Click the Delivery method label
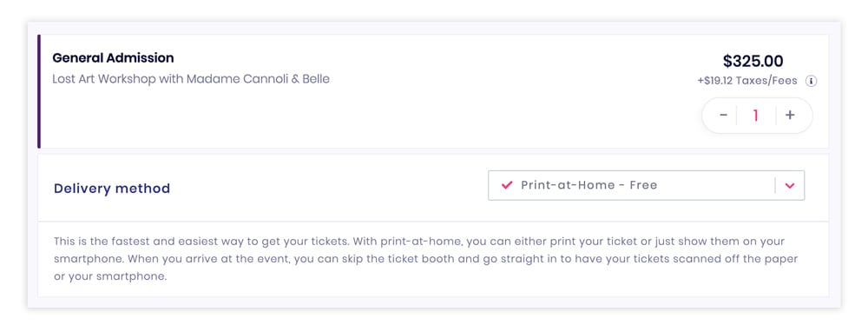Screen dimensions: 868x332 [x=112, y=189]
